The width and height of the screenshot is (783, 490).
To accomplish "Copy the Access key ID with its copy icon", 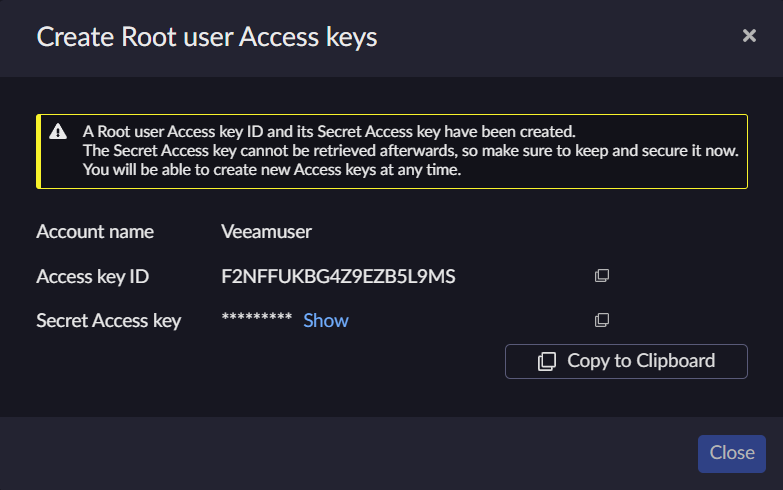I will [602, 276].
